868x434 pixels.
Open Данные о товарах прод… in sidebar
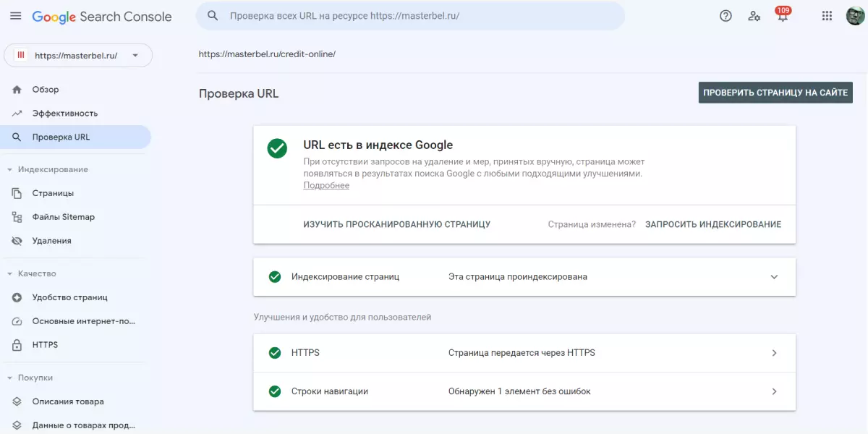click(x=75, y=425)
